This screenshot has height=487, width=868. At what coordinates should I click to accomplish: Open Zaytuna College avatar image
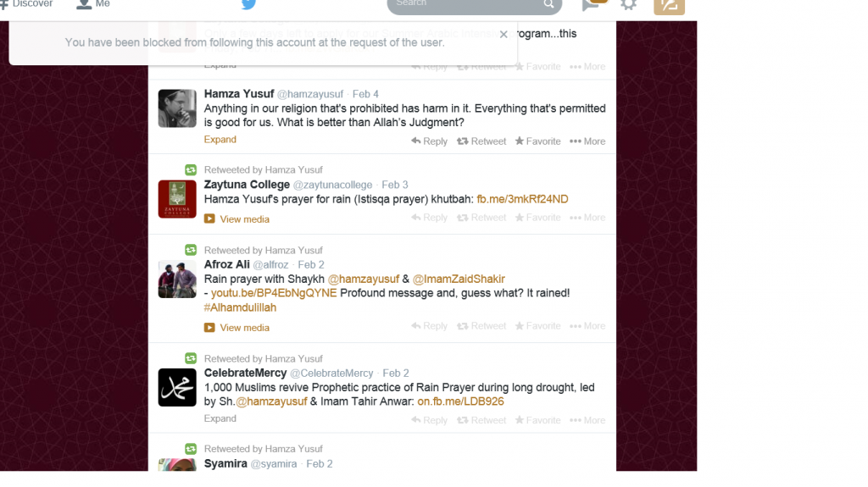[x=177, y=199]
